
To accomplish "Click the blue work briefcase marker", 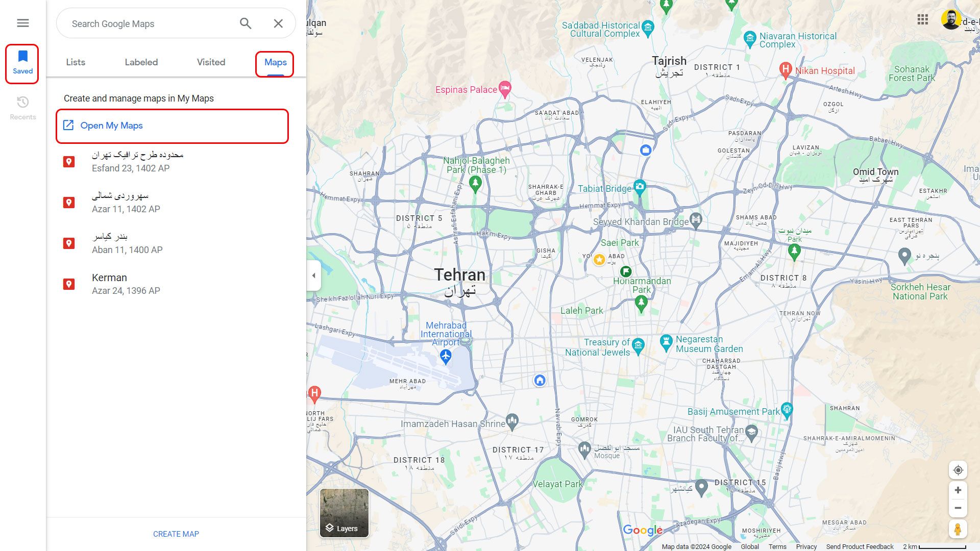I will pyautogui.click(x=646, y=150).
